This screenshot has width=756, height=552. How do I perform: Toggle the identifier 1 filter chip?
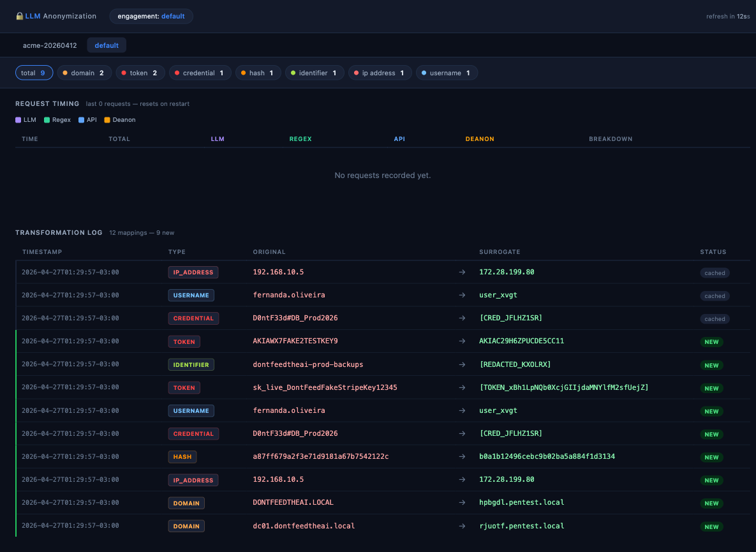click(x=315, y=73)
